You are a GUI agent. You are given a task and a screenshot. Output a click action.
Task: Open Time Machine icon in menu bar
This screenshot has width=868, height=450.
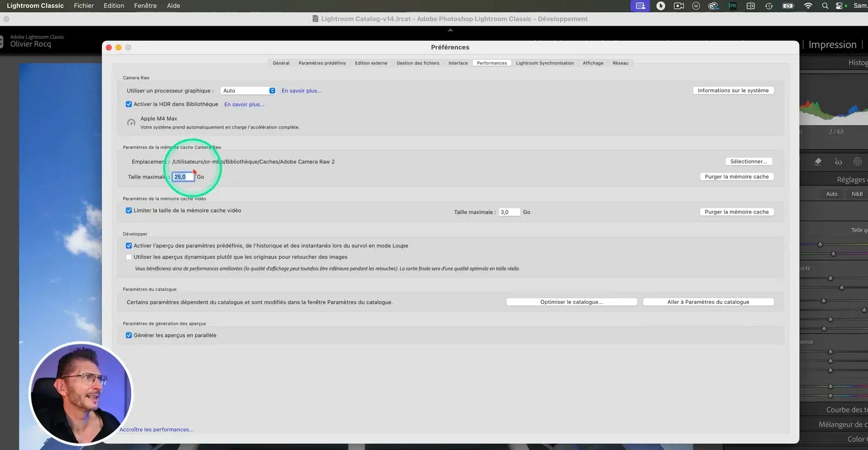tap(769, 6)
